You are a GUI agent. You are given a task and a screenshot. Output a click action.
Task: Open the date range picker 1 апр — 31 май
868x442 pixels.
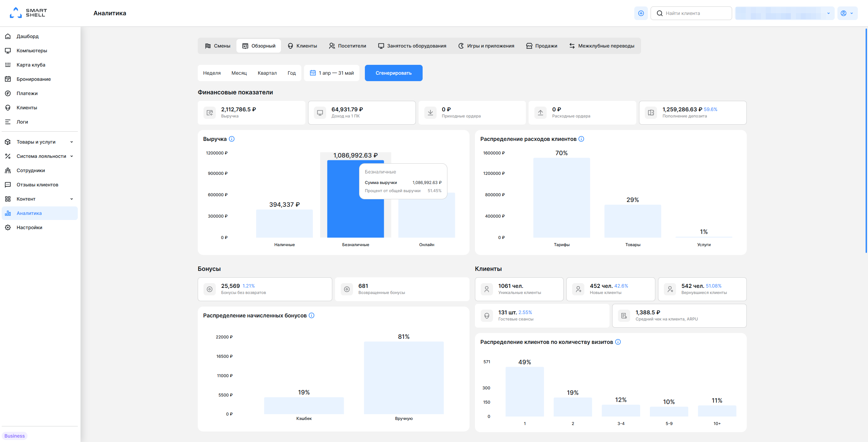tap(332, 73)
